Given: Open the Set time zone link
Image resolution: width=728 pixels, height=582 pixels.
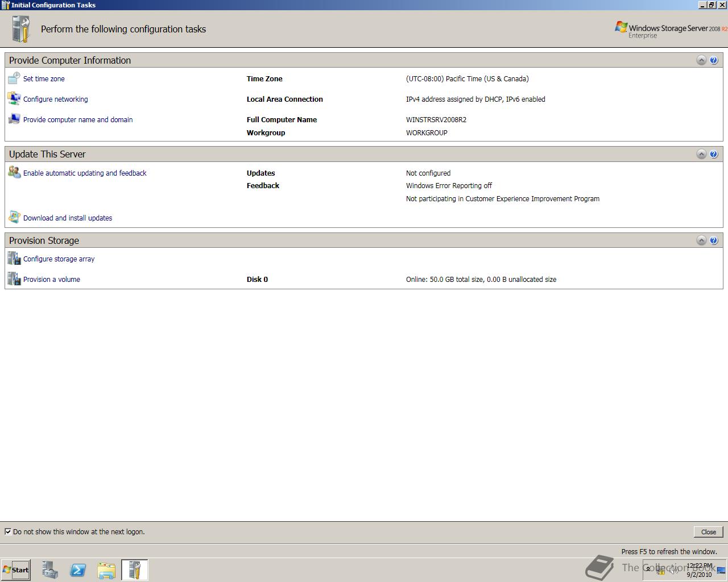Looking at the screenshot, I should [x=44, y=79].
